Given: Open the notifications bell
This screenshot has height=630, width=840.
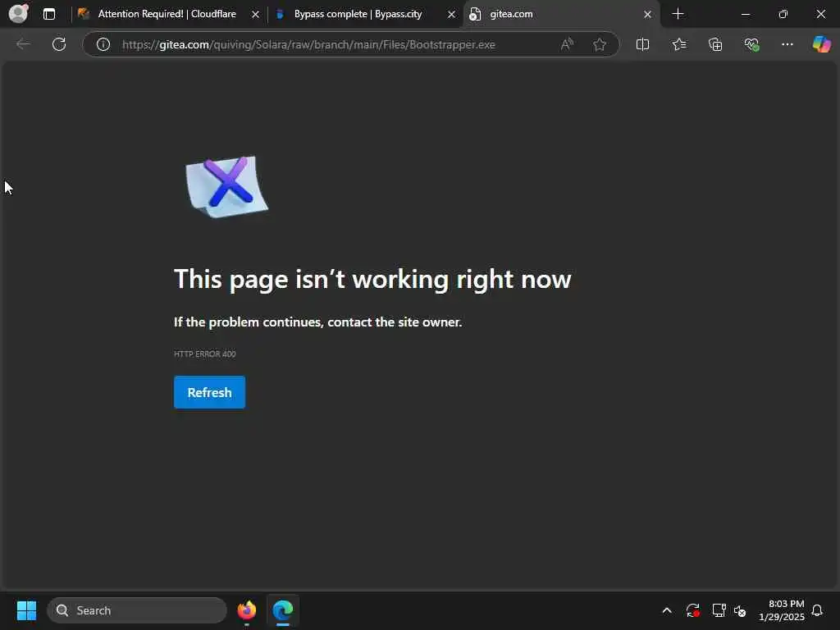Looking at the screenshot, I should coord(817,610).
